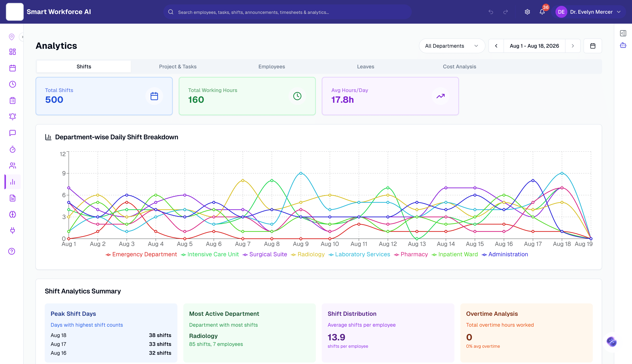This screenshot has width=632, height=364.
Task: Select the Shifts tab
Action: click(x=84, y=67)
